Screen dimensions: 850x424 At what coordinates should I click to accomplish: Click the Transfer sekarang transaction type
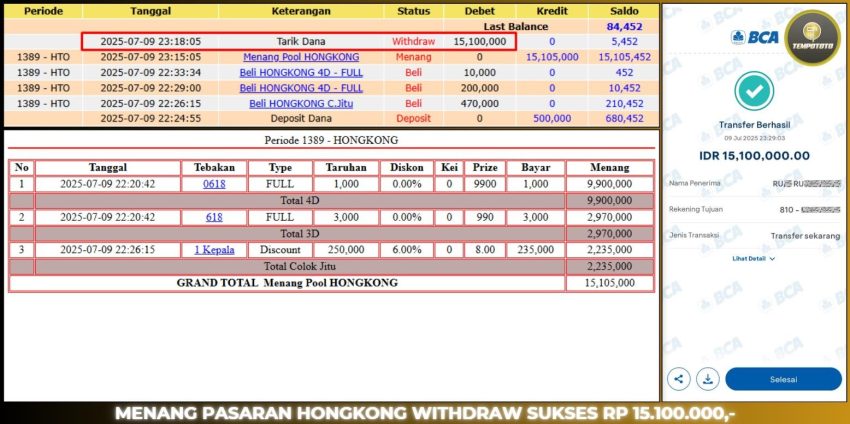(806, 236)
